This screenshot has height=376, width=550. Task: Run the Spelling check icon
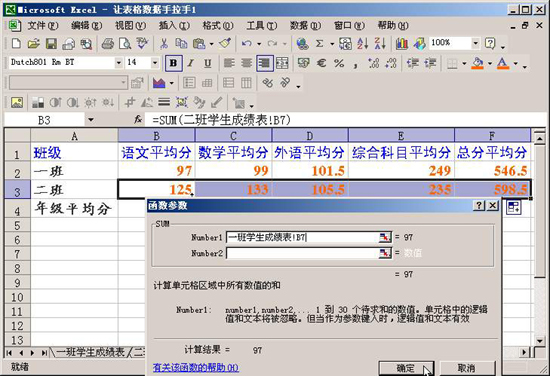[142, 43]
